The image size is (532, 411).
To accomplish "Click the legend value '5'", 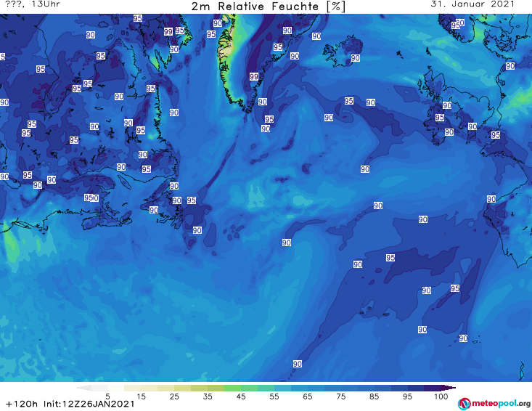I will click(x=107, y=396).
